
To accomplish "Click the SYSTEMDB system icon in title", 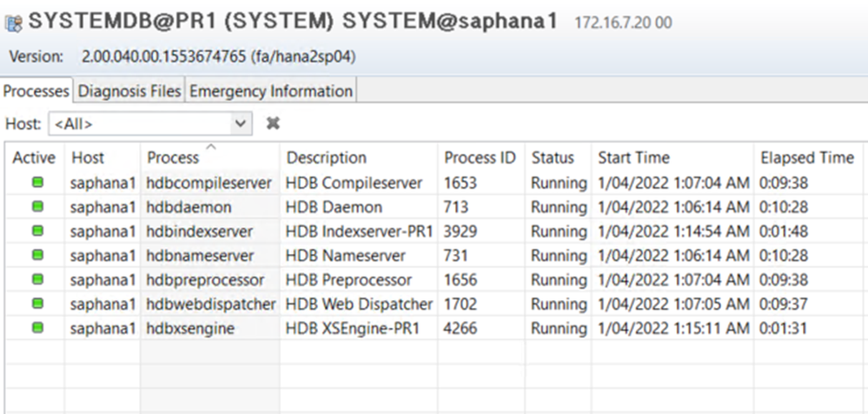I will pyautogui.click(x=14, y=23).
